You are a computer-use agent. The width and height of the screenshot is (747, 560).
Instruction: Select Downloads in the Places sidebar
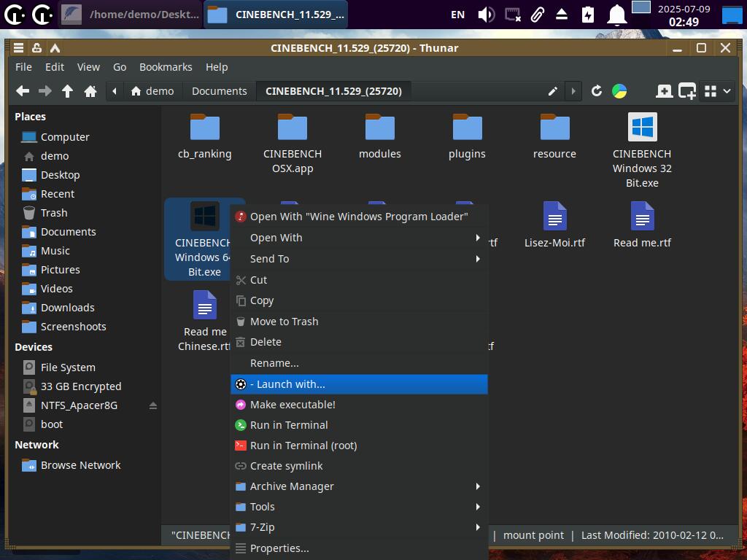67,308
